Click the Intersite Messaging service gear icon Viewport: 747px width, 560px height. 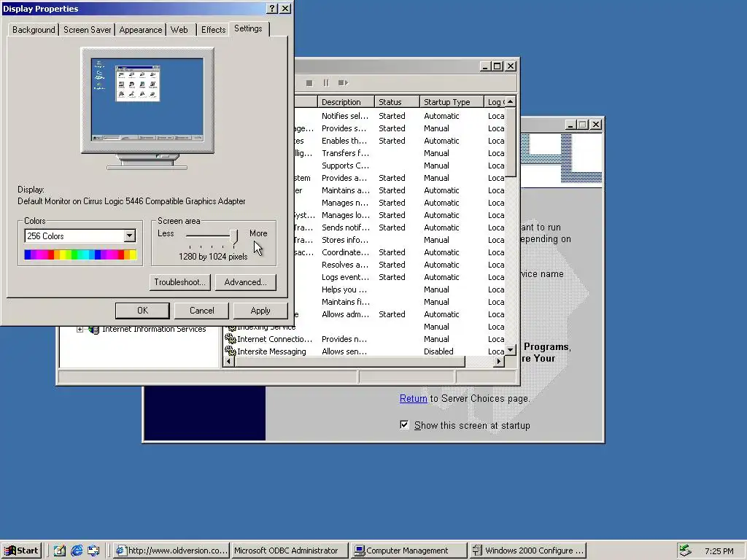(231, 351)
